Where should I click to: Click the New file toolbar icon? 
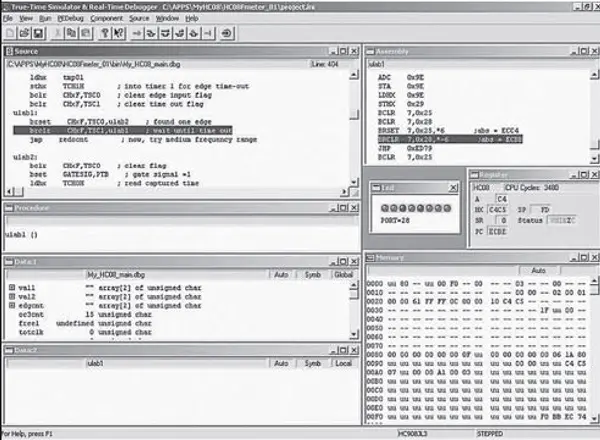coord(9,31)
